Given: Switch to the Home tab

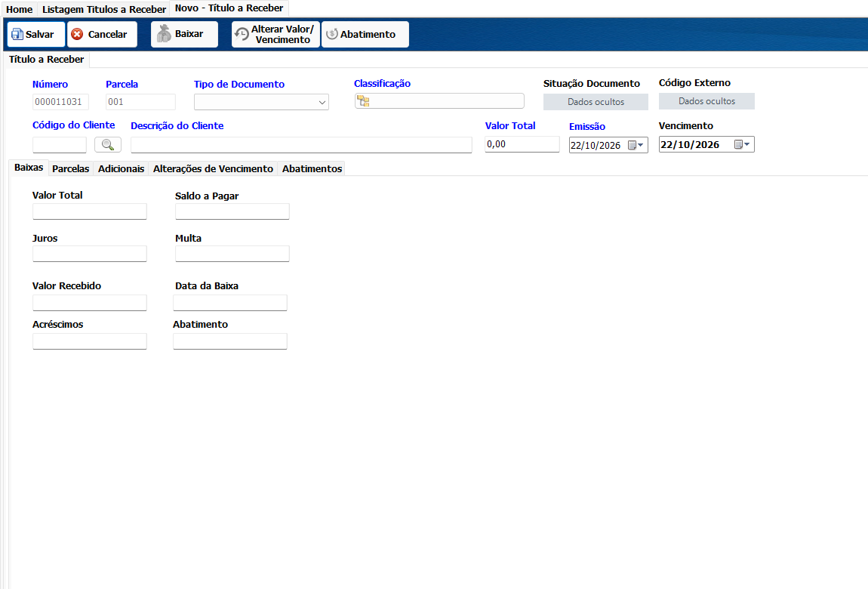Looking at the screenshot, I should (20, 9).
